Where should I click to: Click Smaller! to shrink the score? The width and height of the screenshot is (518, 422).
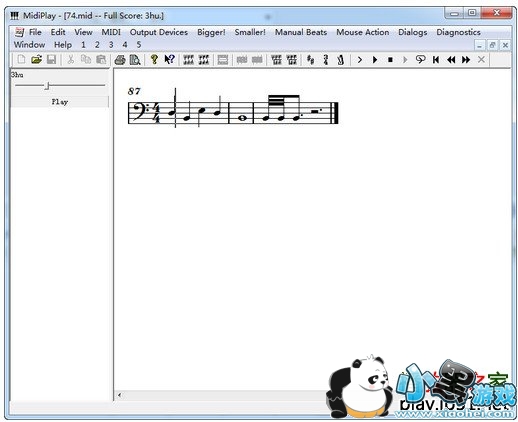tap(250, 32)
